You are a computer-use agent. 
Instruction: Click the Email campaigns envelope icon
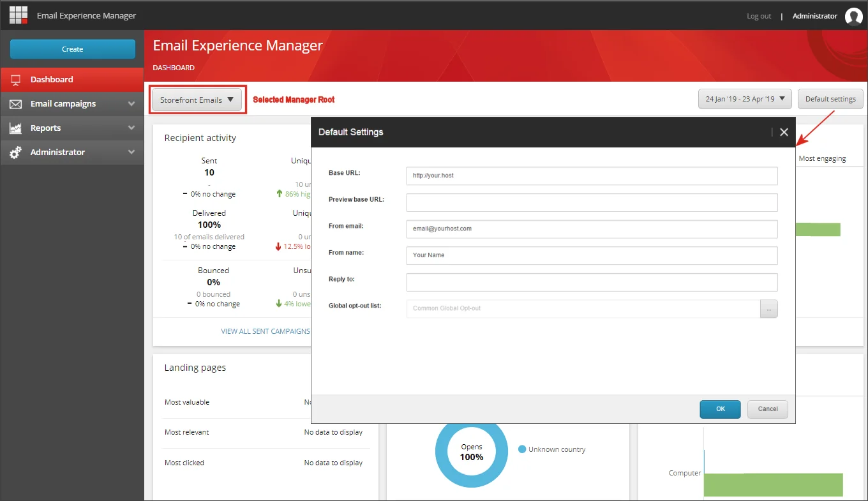(x=17, y=104)
